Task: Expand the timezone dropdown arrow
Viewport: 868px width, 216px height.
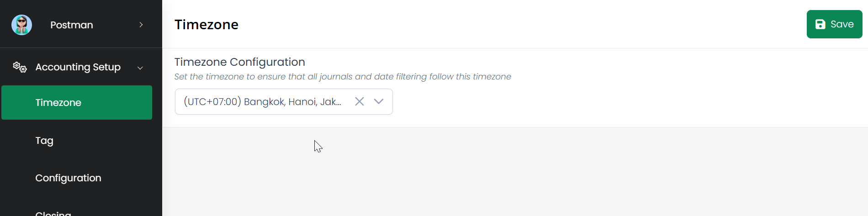Action: click(x=379, y=101)
